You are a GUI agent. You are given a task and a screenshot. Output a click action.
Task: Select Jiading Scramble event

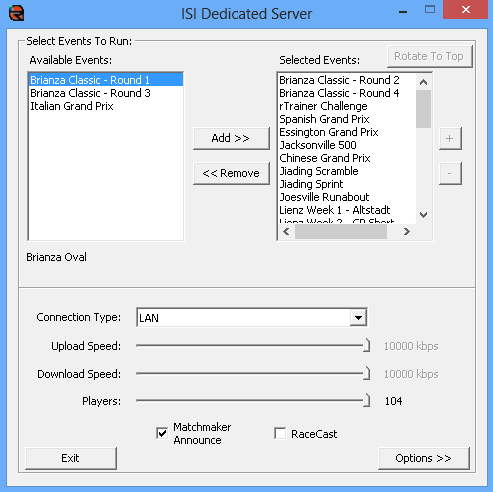[x=347, y=171]
